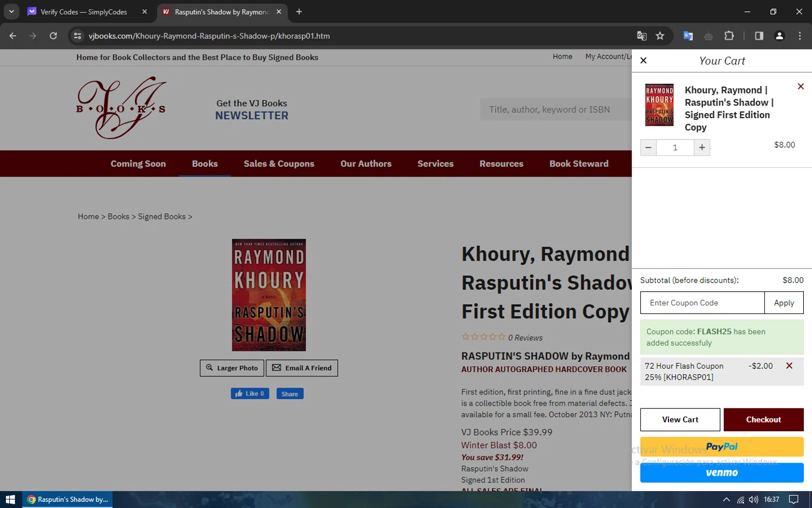Open the cart item title link
Viewport: 812px width, 508px height.
click(x=729, y=108)
